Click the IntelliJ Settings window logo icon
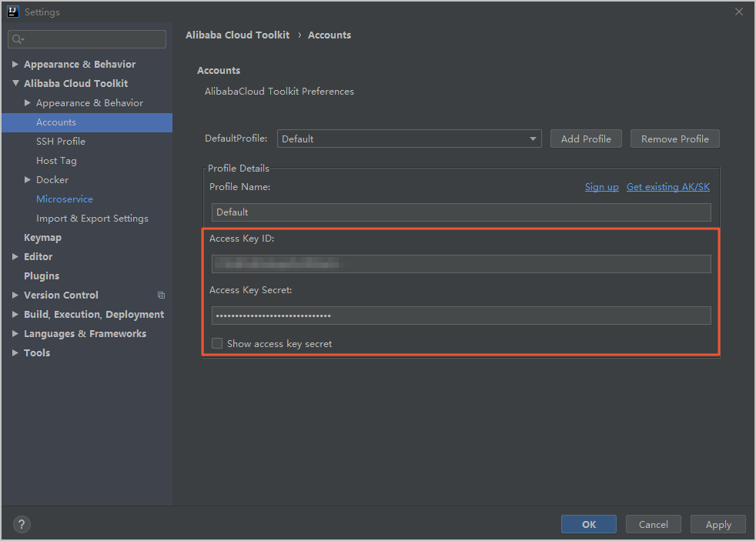This screenshot has height=541, width=756. (13, 12)
